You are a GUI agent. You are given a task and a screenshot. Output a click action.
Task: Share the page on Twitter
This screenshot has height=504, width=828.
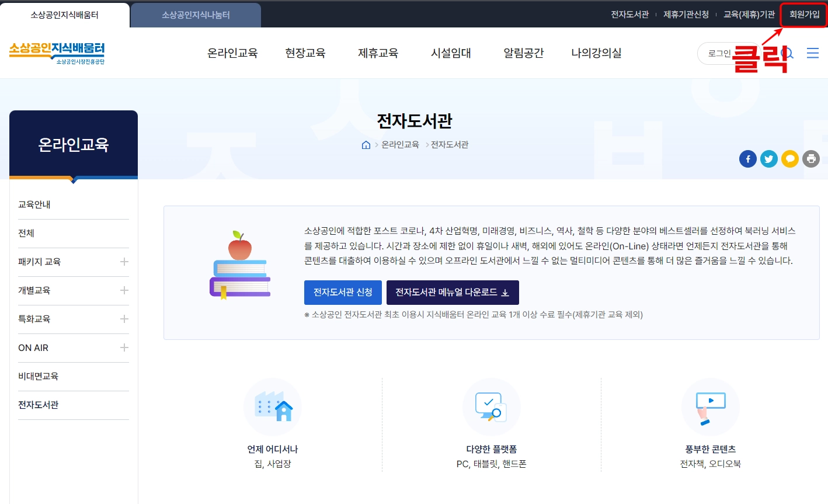coord(769,158)
